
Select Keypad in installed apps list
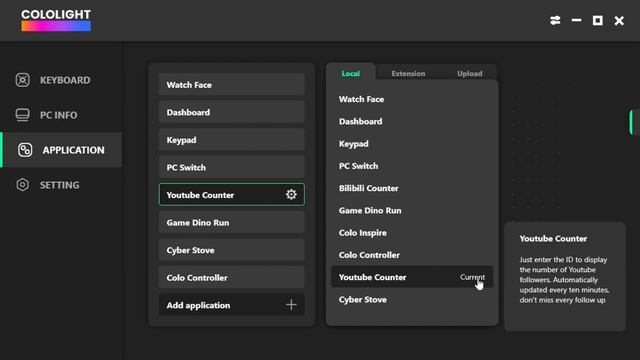click(231, 140)
